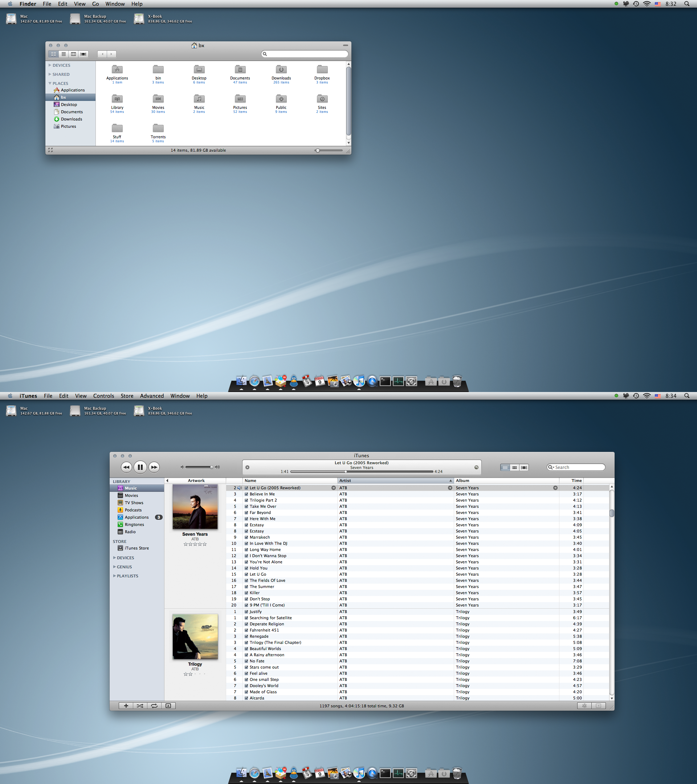The image size is (697, 784).
Task: Open the Stuff folder with 14 items
Action: 117,128
